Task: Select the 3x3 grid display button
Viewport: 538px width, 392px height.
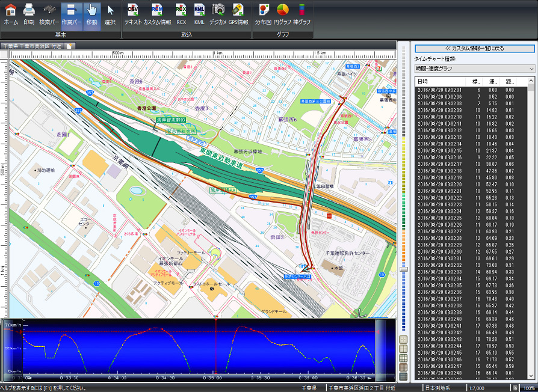Action: 403,358
